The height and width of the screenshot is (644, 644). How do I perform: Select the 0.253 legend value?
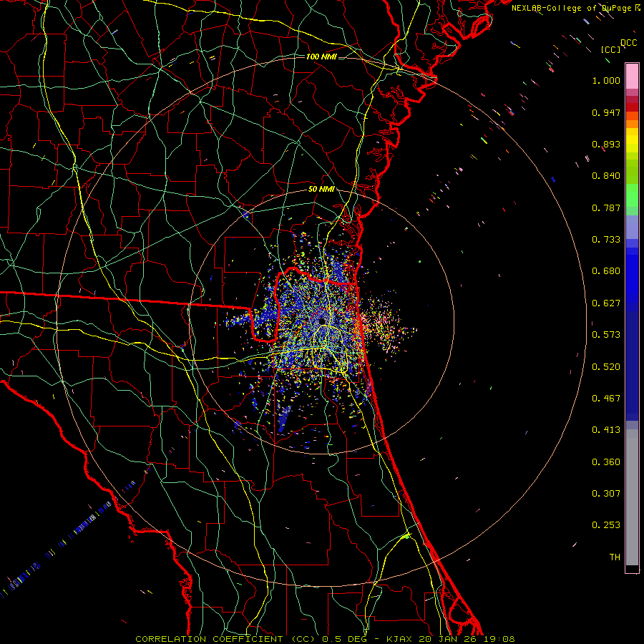606,525
